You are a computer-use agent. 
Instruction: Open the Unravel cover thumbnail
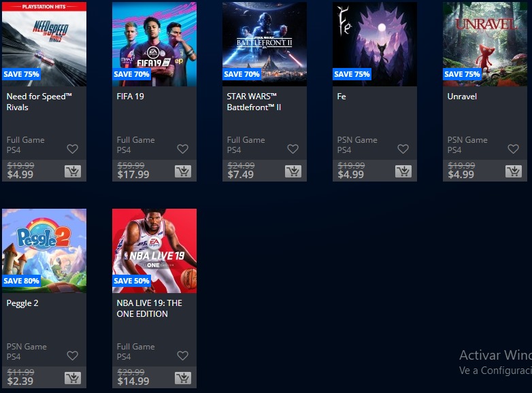click(x=485, y=44)
